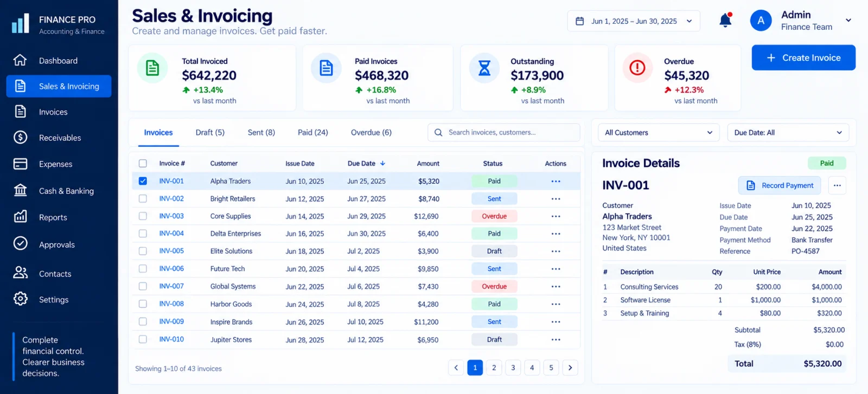868x394 pixels.
Task: Switch to the Sent (8) tab
Action: (261, 132)
